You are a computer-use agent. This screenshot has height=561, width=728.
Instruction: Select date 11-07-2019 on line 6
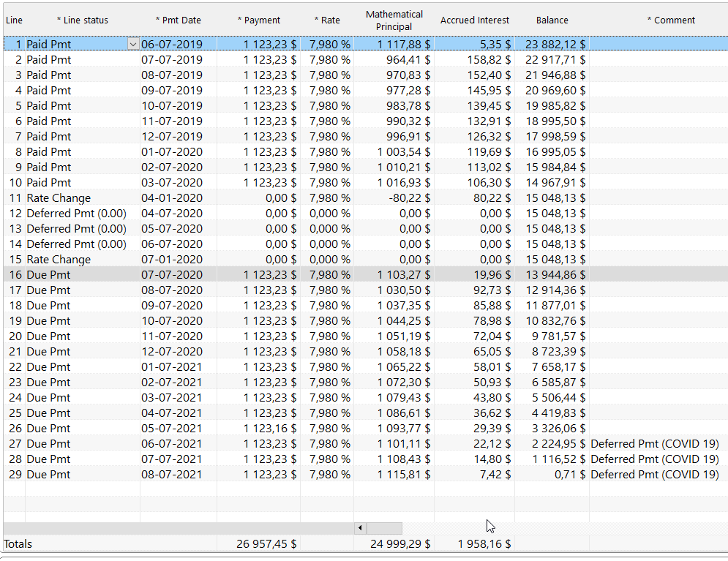(x=172, y=121)
